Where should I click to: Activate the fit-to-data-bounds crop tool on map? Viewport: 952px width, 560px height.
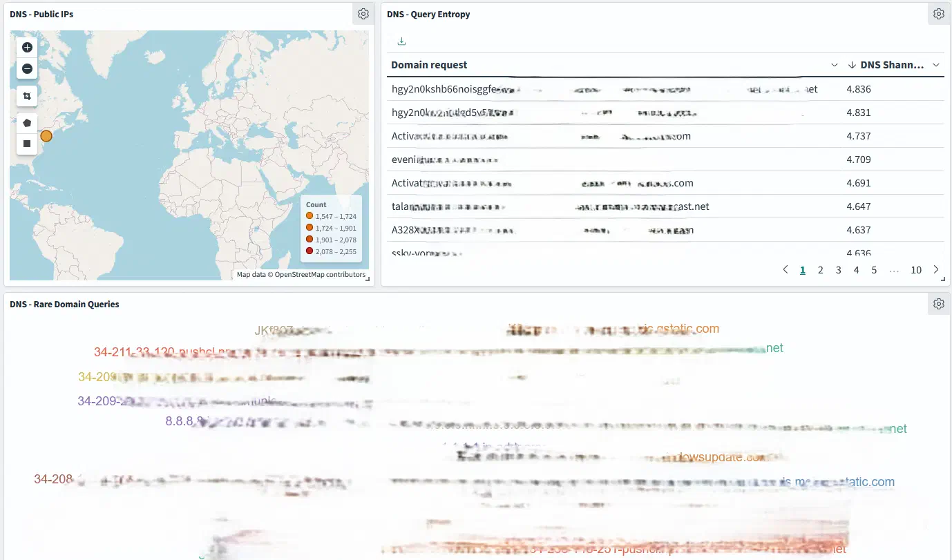27,96
